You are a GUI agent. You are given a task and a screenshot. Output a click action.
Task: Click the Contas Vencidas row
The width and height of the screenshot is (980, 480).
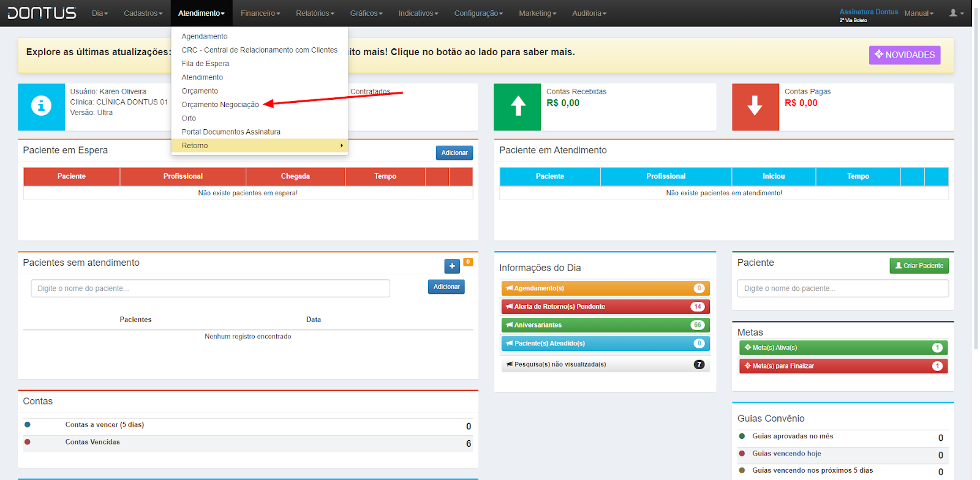(x=247, y=443)
